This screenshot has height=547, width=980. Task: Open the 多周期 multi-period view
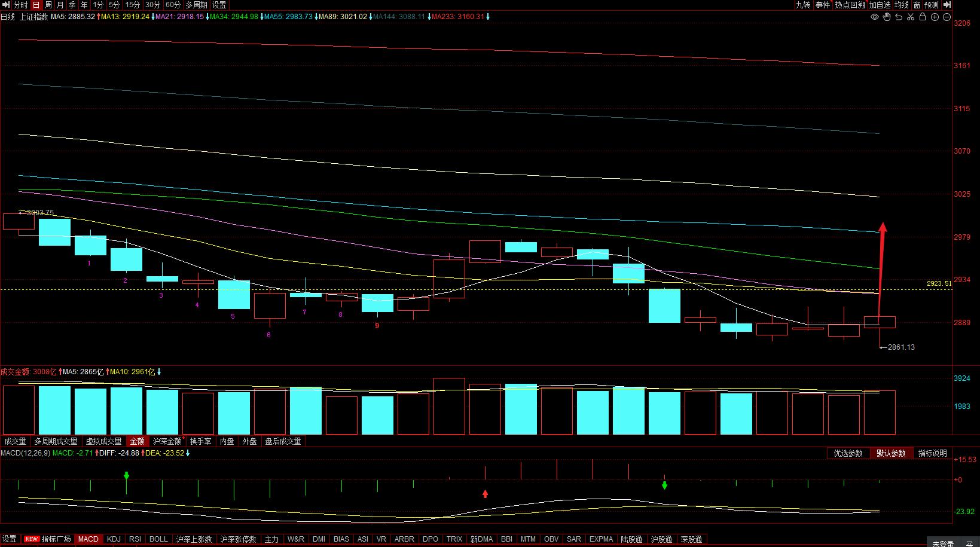(x=196, y=5)
